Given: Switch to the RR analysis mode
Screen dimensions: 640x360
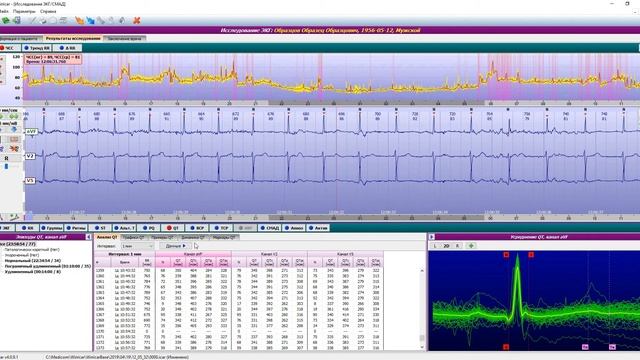Looking at the screenshot, I should (x=27, y=228).
